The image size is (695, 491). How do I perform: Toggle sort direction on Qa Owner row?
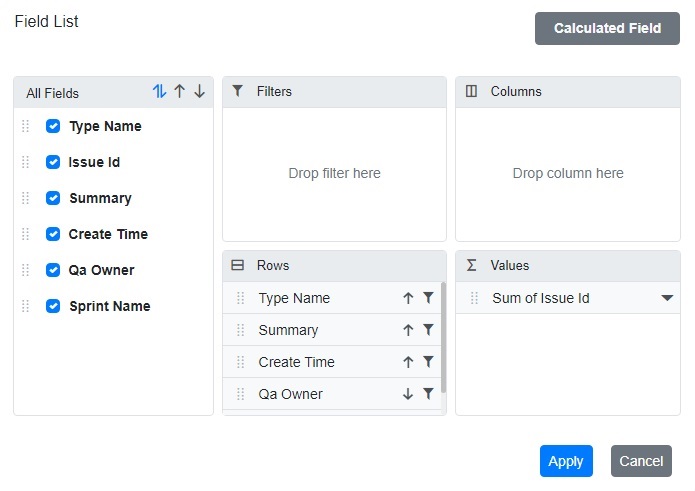pos(408,394)
